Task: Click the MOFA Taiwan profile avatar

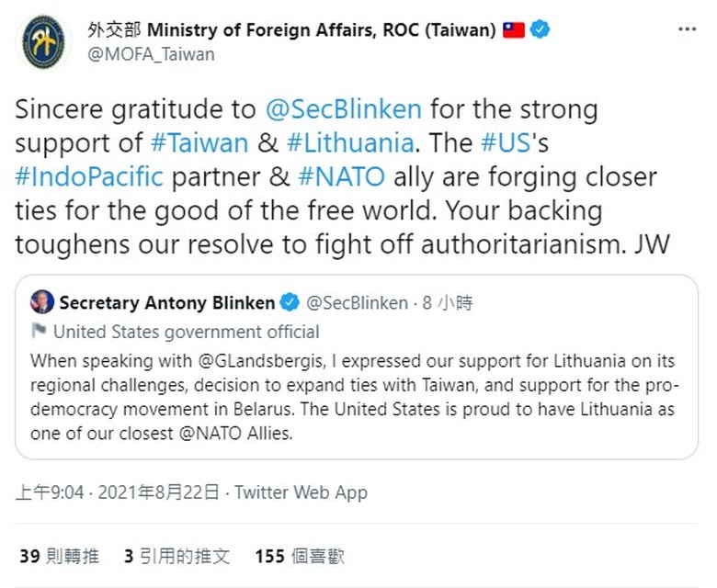Action: (44, 41)
